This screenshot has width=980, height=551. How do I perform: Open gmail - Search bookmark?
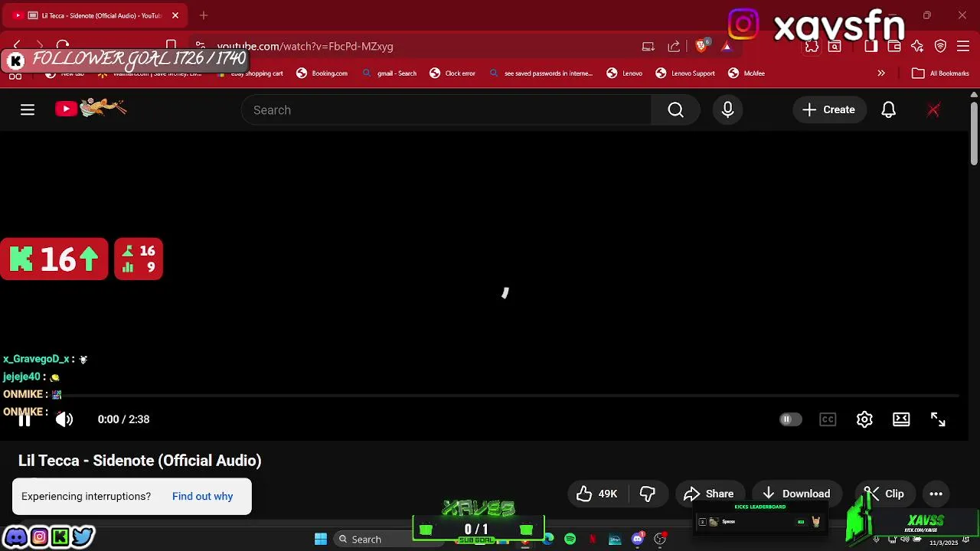389,73
